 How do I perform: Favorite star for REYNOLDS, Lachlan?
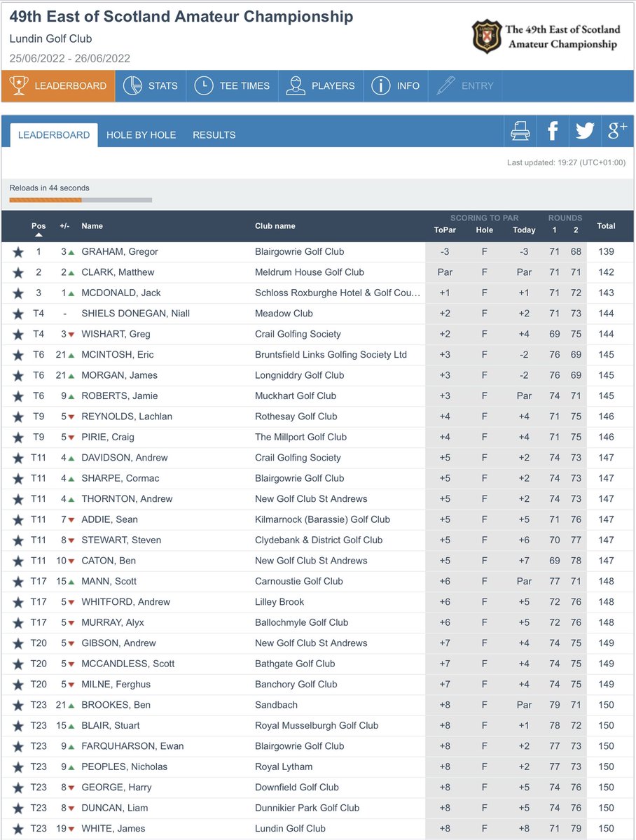18,416
